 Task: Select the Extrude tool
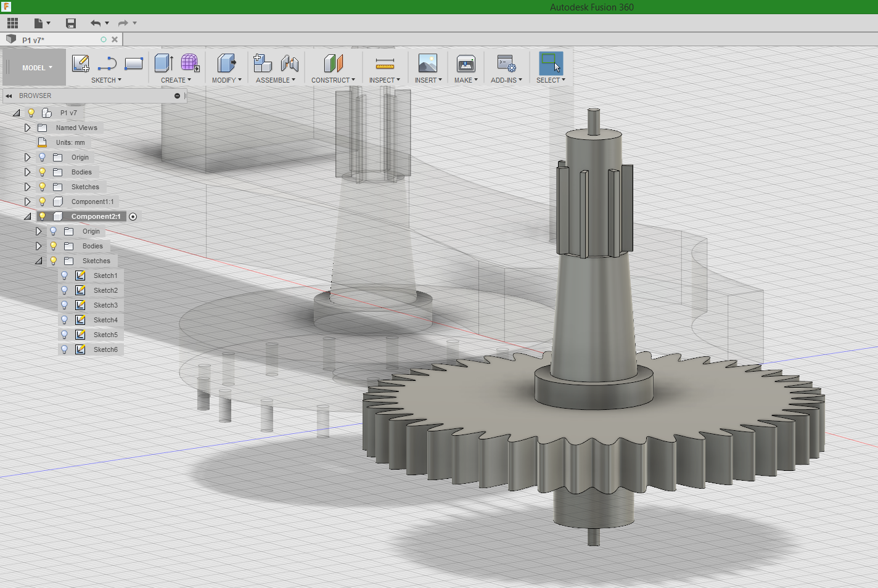pyautogui.click(x=163, y=63)
